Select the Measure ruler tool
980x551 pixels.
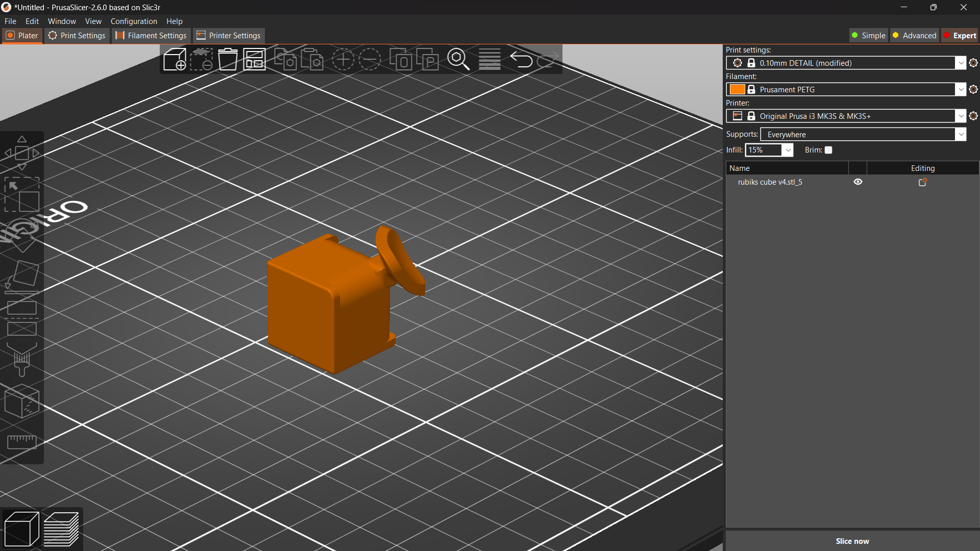pyautogui.click(x=21, y=441)
